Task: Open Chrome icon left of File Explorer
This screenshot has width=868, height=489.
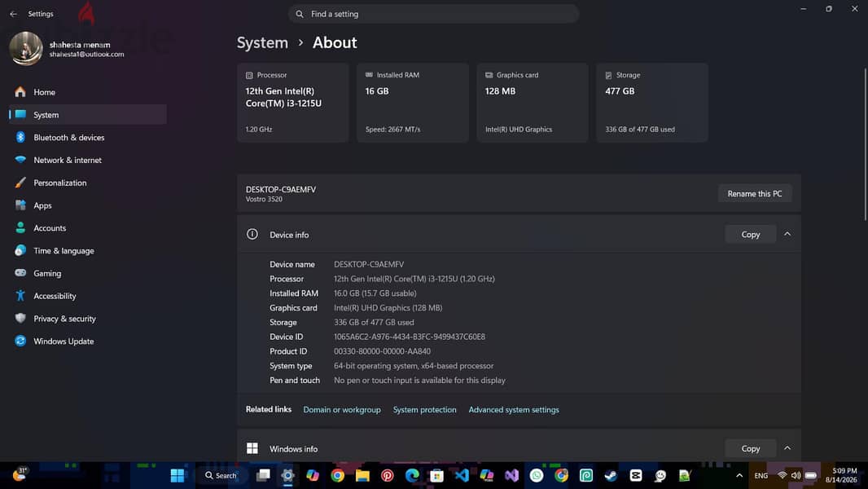Action: [x=338, y=475]
